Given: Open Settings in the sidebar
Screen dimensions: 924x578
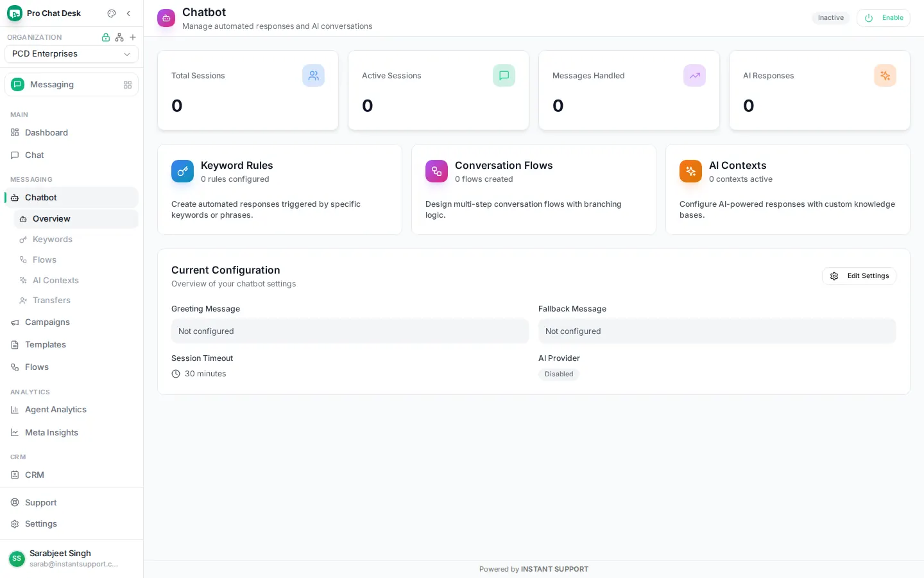Looking at the screenshot, I should 71,524.
